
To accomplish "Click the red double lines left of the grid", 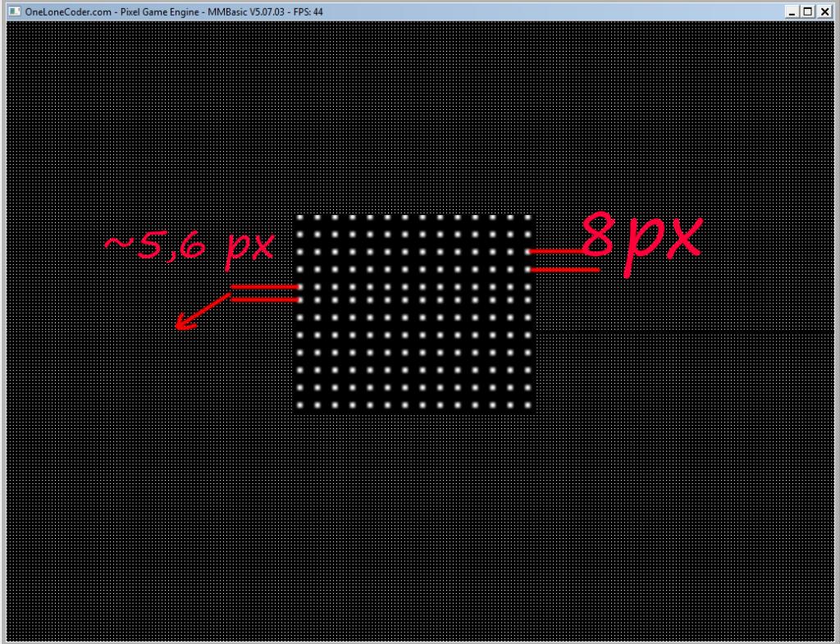I will (262, 294).
